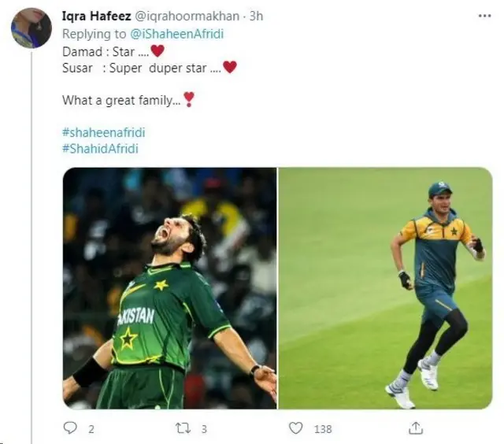Image resolution: width=504 pixels, height=444 pixels.
Task: Open the right photo of running player
Action: [x=385, y=287]
